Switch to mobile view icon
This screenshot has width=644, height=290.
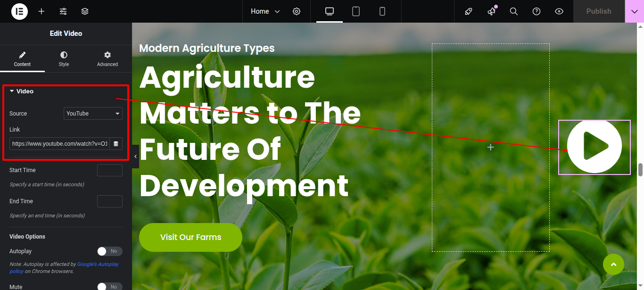click(382, 11)
